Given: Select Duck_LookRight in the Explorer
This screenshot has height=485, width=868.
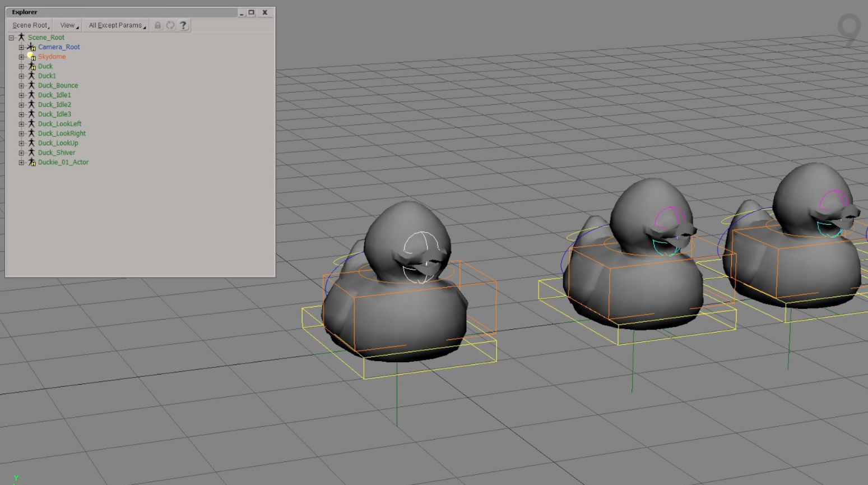Looking at the screenshot, I should click(x=62, y=133).
